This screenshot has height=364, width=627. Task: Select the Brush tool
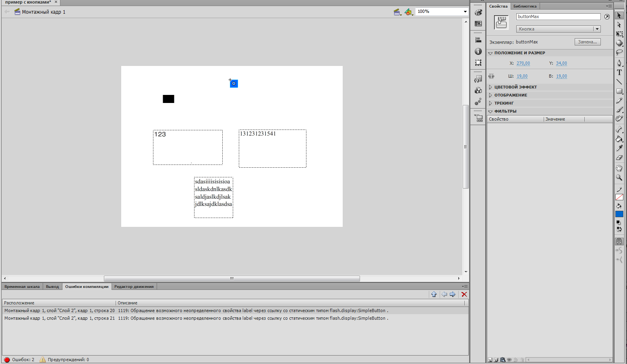point(619,109)
